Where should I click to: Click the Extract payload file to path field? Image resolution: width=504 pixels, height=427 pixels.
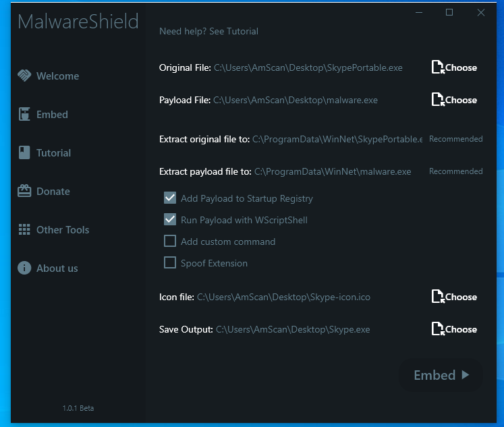tap(333, 172)
